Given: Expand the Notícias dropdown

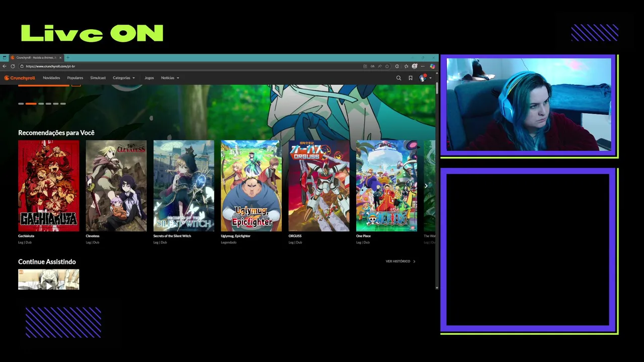Looking at the screenshot, I should pyautogui.click(x=170, y=78).
